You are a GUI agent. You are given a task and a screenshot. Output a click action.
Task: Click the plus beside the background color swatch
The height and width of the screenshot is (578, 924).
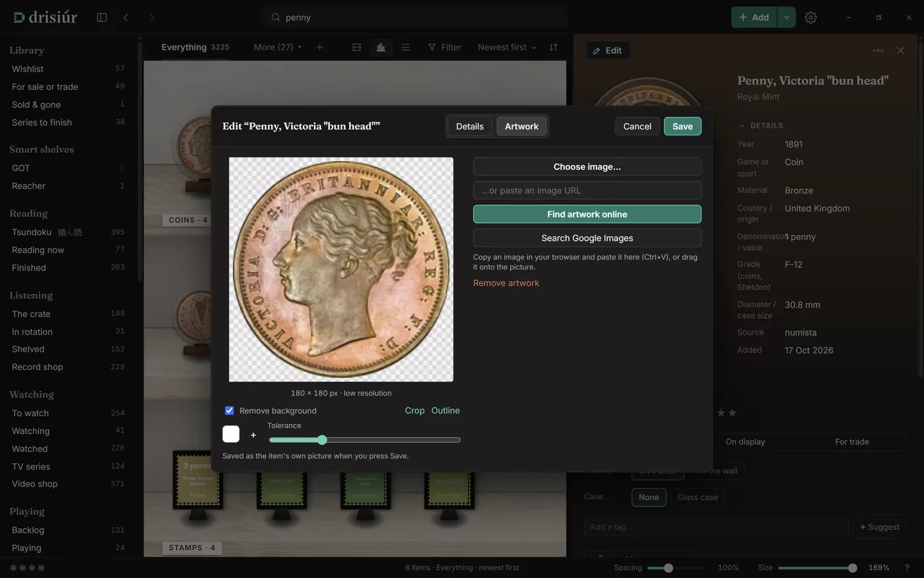(x=253, y=435)
